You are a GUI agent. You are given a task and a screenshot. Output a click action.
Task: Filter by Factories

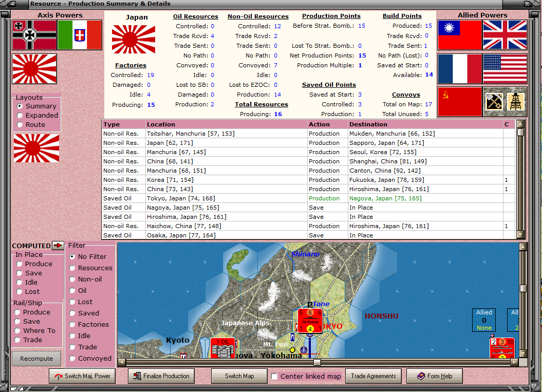click(x=72, y=324)
